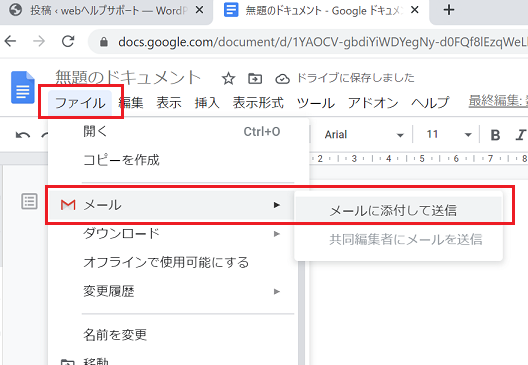
Task: Star the untitled document
Action: coord(228,79)
